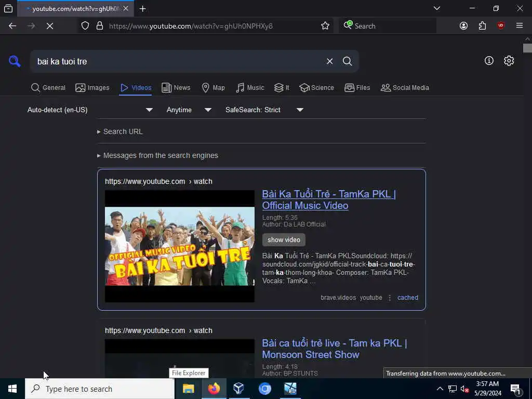Viewport: 532px width, 399px height.
Task: Open the Science category tab
Action: 316,87
